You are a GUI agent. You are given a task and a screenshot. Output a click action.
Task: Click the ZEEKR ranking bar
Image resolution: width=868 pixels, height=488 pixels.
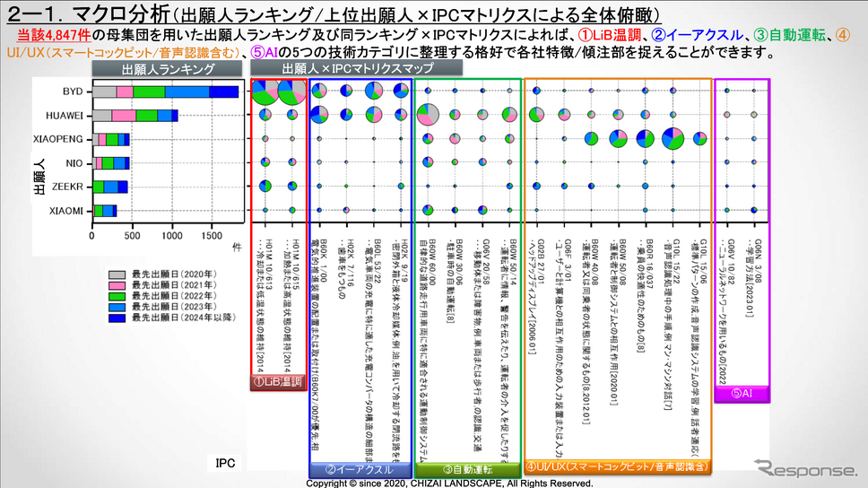[109, 187]
